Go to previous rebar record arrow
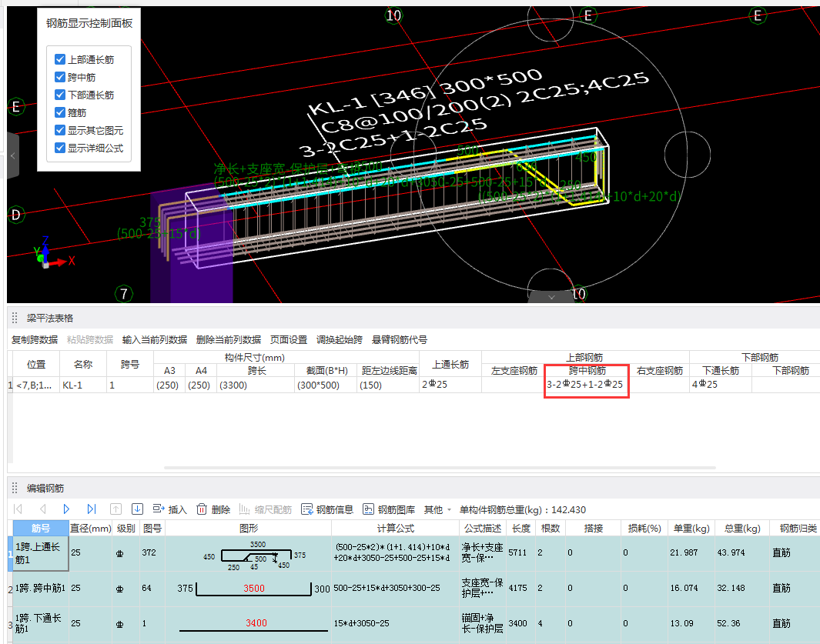820x644 pixels. (x=43, y=509)
